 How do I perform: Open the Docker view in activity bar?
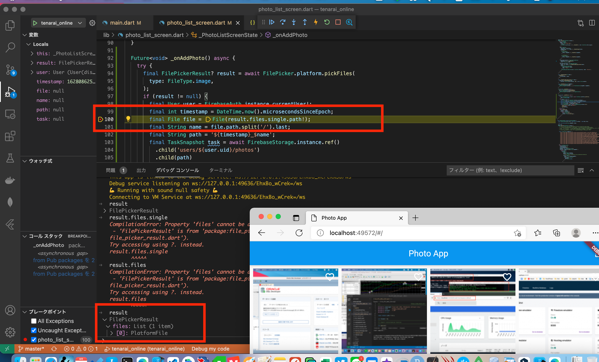(x=10, y=180)
